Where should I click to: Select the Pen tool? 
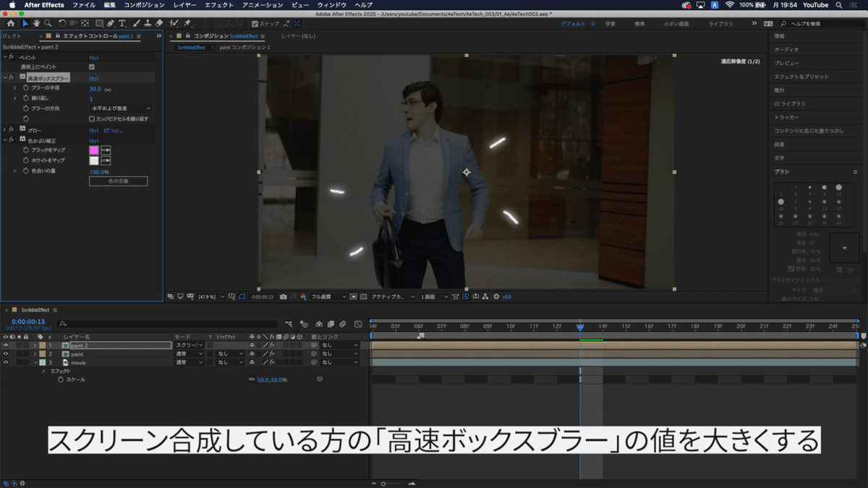click(111, 23)
